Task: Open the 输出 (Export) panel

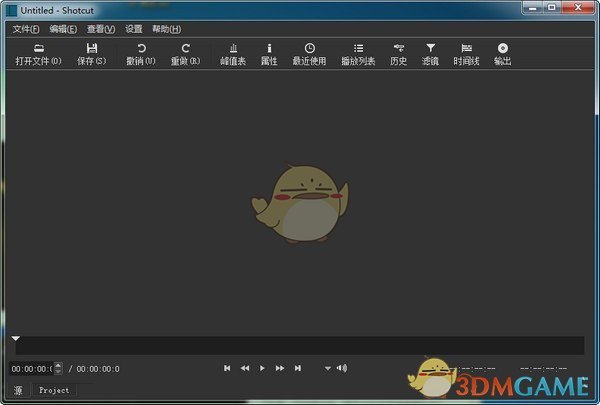Action: (x=502, y=54)
